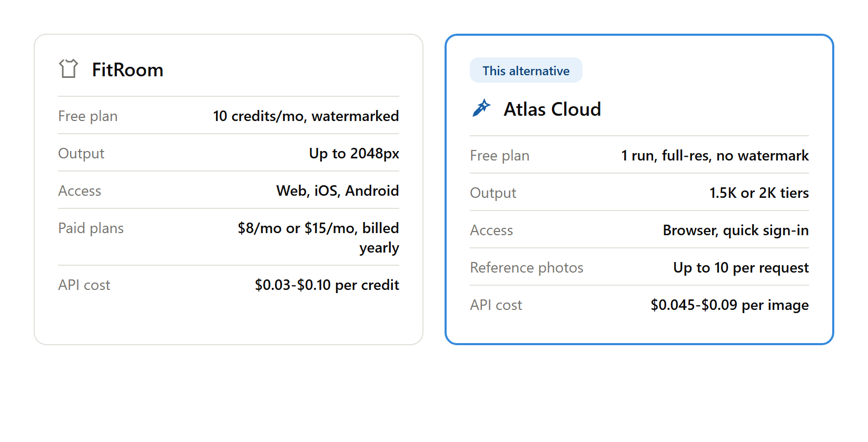This screenshot has width=868, height=442.
Task: Select Reference photos row label
Action: coord(527,267)
